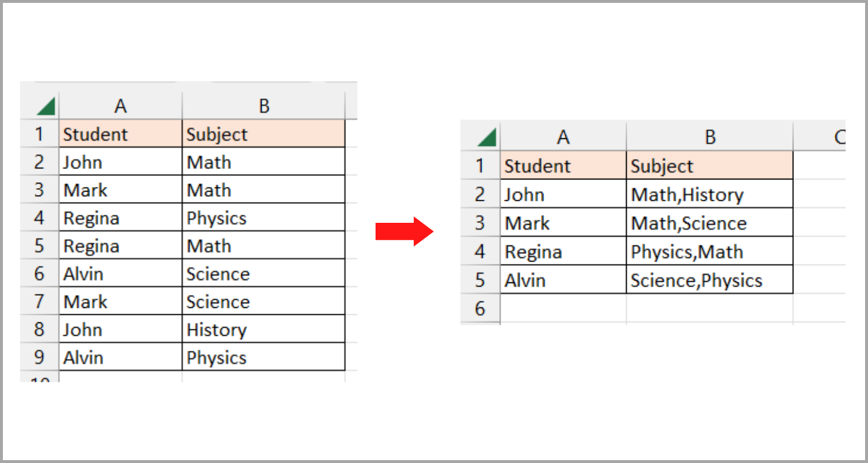Select column B header in the left table
Viewport: 868px width, 463px height.
[x=263, y=106]
